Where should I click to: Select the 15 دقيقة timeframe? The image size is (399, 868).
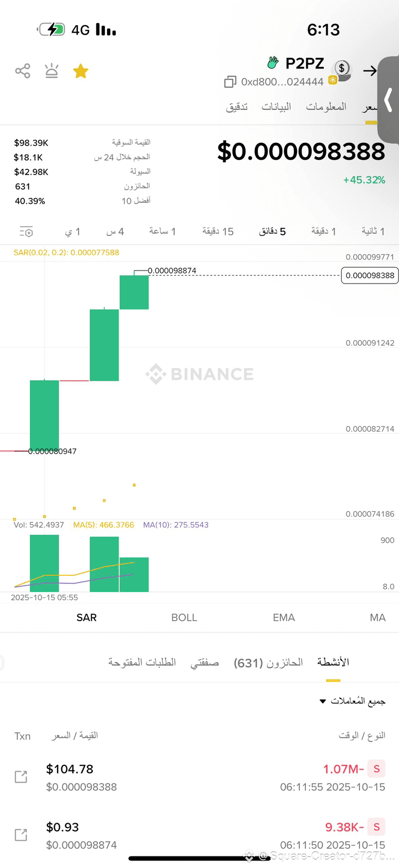click(218, 231)
